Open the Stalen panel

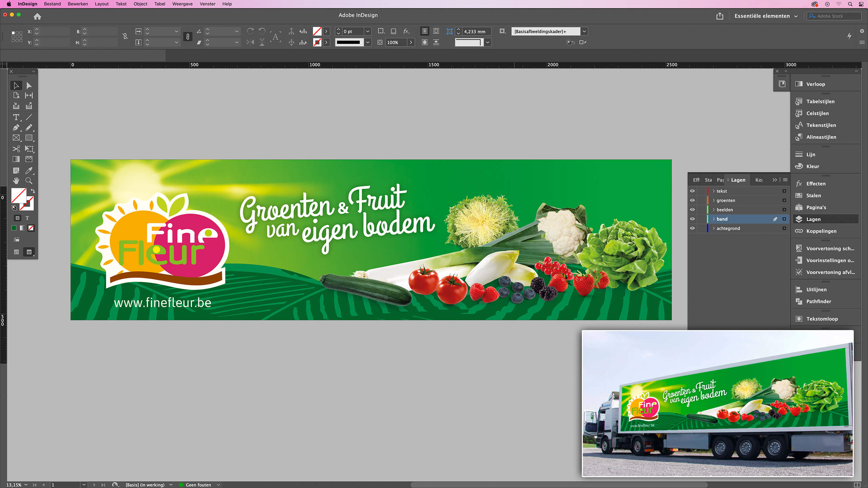click(x=813, y=196)
